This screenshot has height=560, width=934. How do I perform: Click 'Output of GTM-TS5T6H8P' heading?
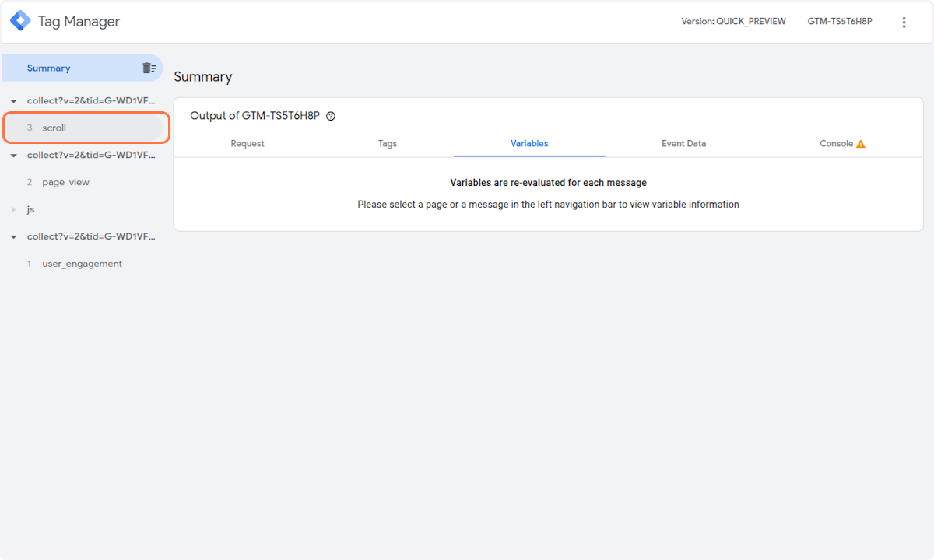click(255, 116)
